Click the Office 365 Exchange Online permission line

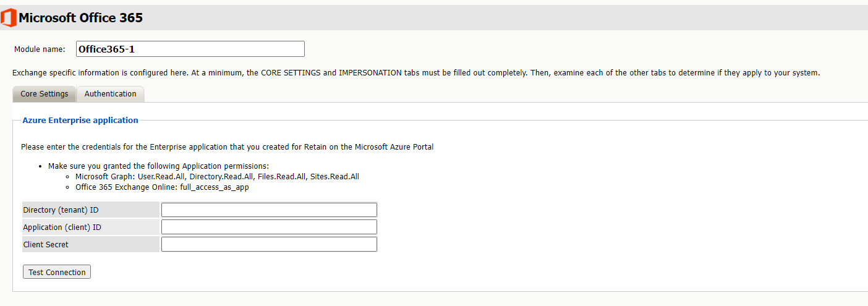click(x=162, y=187)
